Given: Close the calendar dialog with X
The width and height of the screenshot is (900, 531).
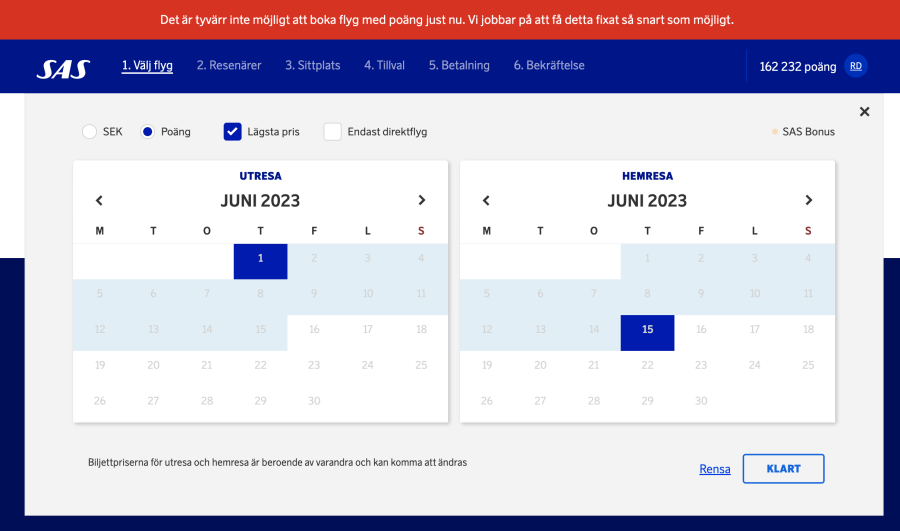Looking at the screenshot, I should click(865, 112).
